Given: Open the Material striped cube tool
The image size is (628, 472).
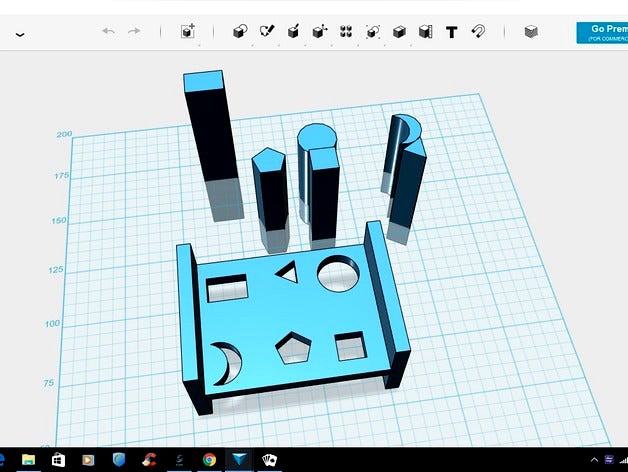Looking at the screenshot, I should click(x=530, y=32).
